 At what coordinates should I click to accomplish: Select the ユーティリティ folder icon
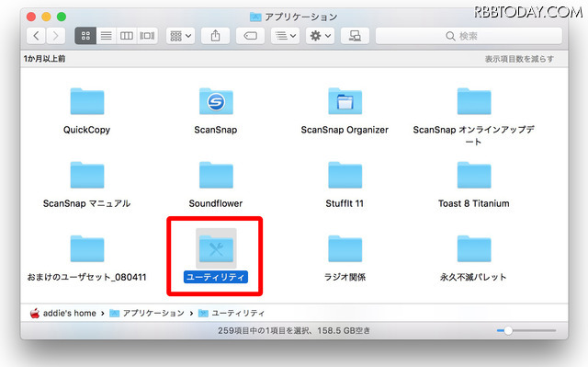(x=216, y=248)
